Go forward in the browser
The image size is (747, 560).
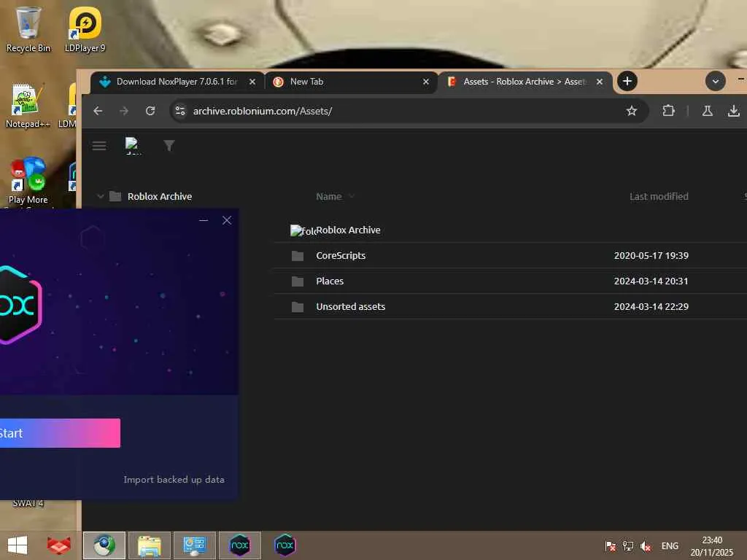coord(124,111)
